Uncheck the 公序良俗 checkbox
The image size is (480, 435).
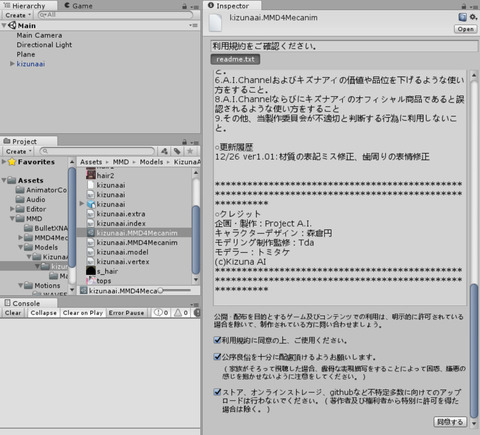click(x=217, y=357)
